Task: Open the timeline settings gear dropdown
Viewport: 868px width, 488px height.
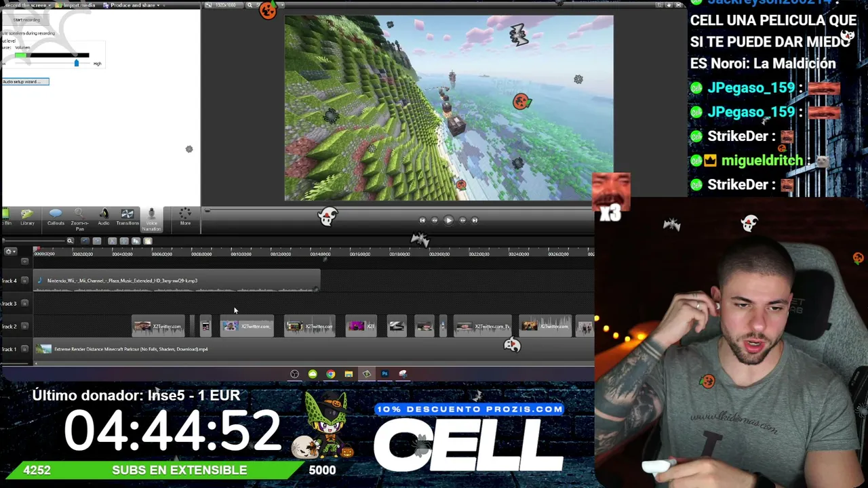Action: (9, 251)
